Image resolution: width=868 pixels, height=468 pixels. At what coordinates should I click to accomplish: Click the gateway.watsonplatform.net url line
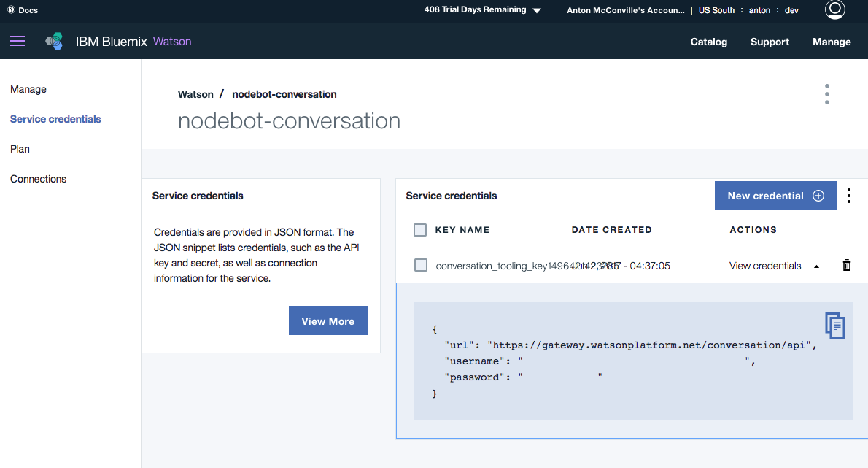(x=630, y=345)
